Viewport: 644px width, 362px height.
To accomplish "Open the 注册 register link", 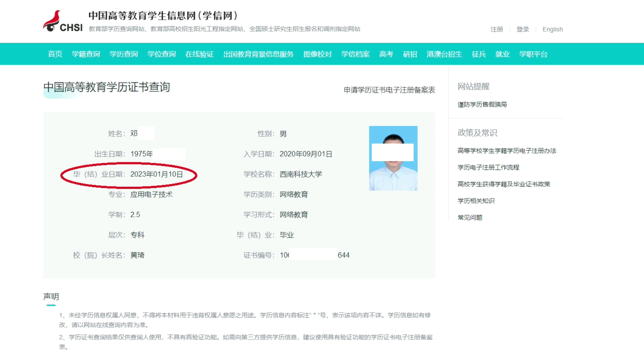I will [x=496, y=29].
